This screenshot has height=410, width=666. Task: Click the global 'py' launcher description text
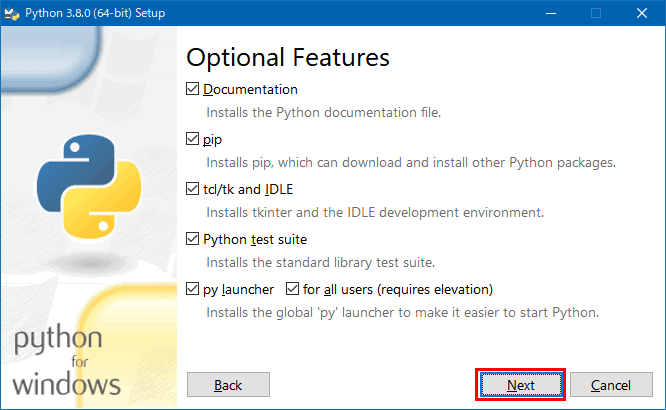pos(403,313)
